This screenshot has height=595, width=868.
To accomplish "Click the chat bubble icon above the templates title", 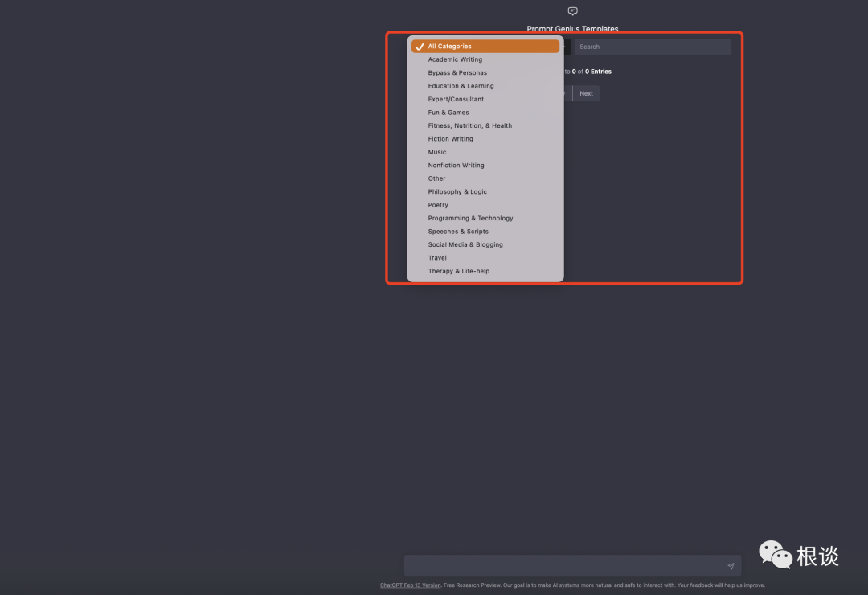I will coord(572,11).
